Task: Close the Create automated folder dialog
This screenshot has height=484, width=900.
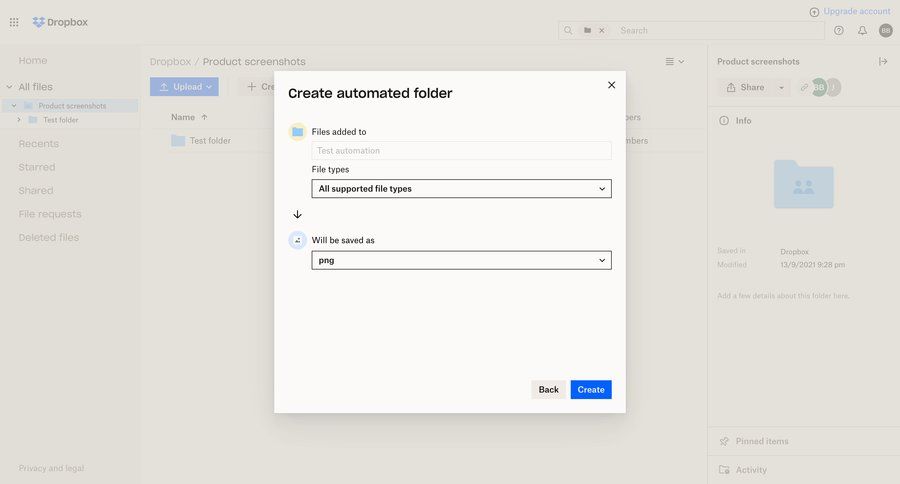Action: tap(611, 85)
